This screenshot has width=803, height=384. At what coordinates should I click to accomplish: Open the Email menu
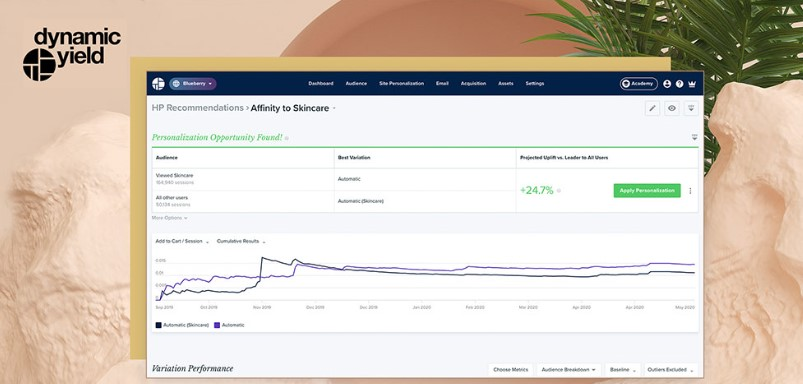[442, 83]
